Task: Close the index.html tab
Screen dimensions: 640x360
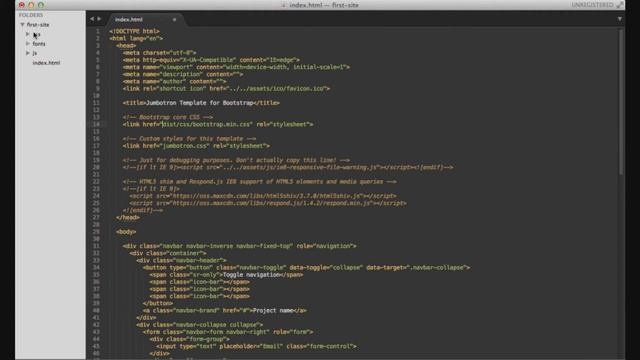Action: point(174,19)
